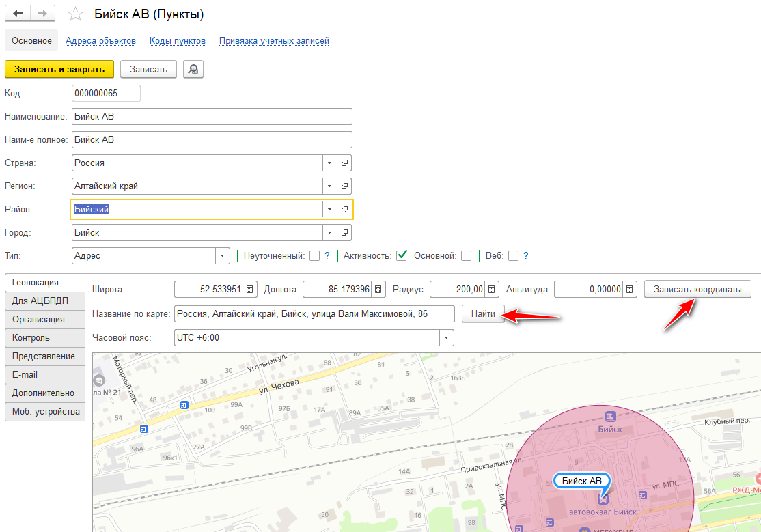This screenshot has height=532, width=761.
Task: Open the Часовой пояс dropdown
Action: coord(446,338)
